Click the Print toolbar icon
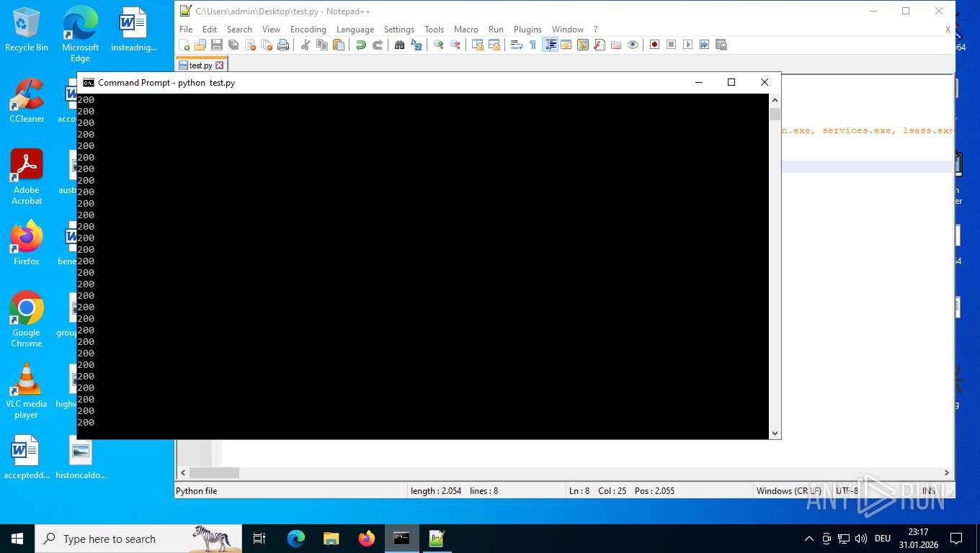The image size is (980, 553). pos(283,45)
